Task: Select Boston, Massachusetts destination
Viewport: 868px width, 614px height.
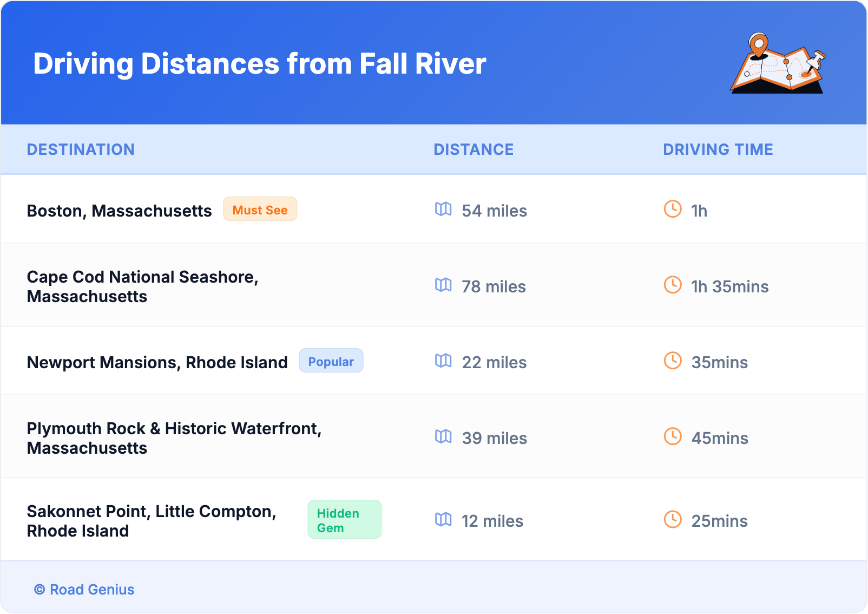Action: (x=120, y=211)
